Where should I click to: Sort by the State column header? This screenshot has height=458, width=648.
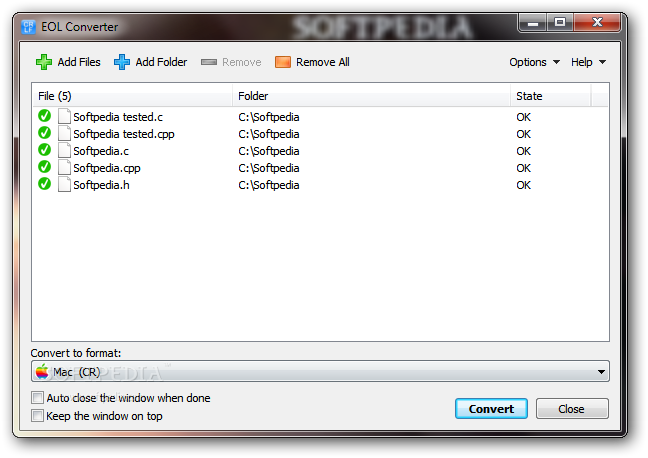550,96
